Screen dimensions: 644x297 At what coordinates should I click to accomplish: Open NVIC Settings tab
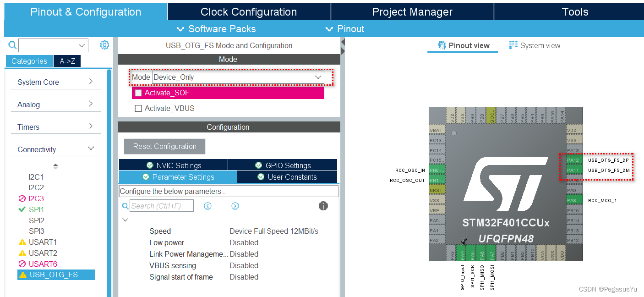[x=173, y=165]
